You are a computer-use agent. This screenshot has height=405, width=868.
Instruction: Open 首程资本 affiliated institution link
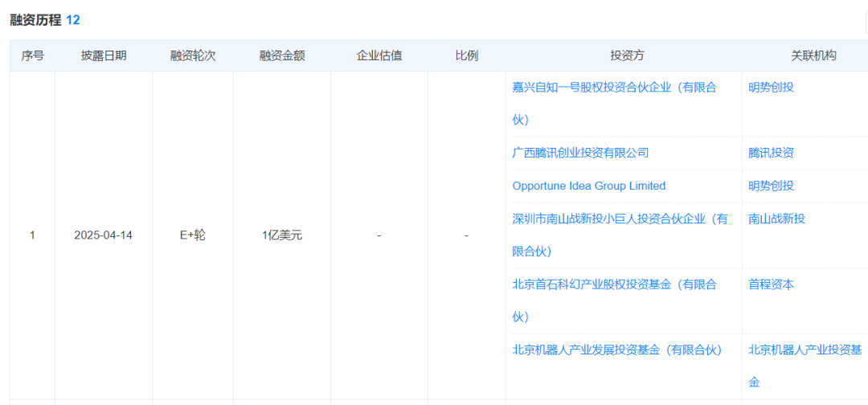[771, 285]
